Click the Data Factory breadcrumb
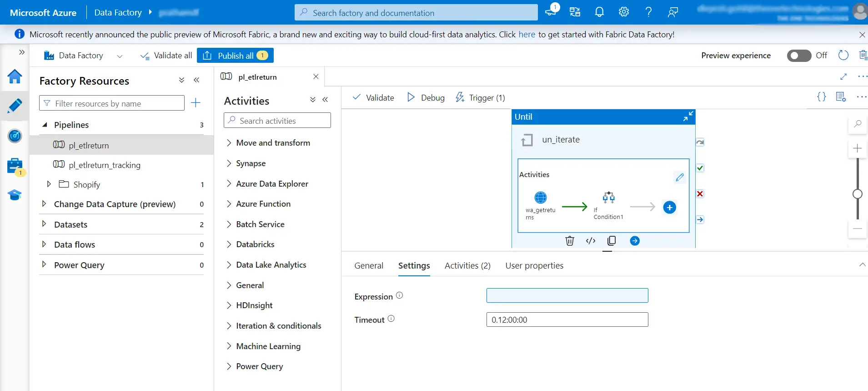The height and width of the screenshot is (391, 868). (118, 12)
